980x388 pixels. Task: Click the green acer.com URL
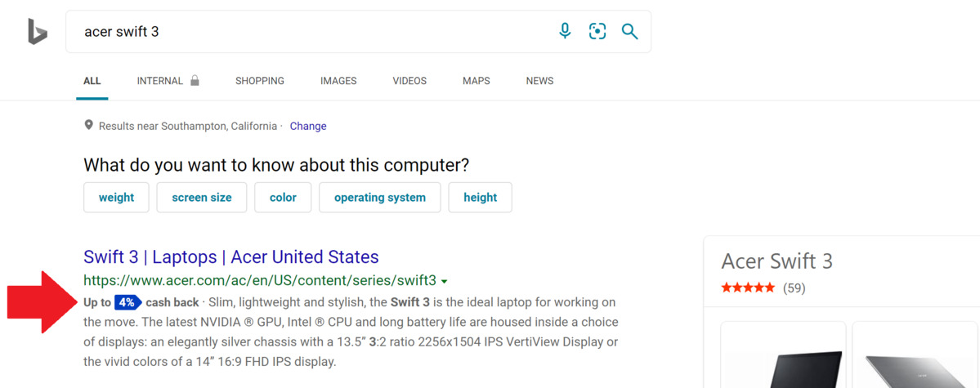260,280
